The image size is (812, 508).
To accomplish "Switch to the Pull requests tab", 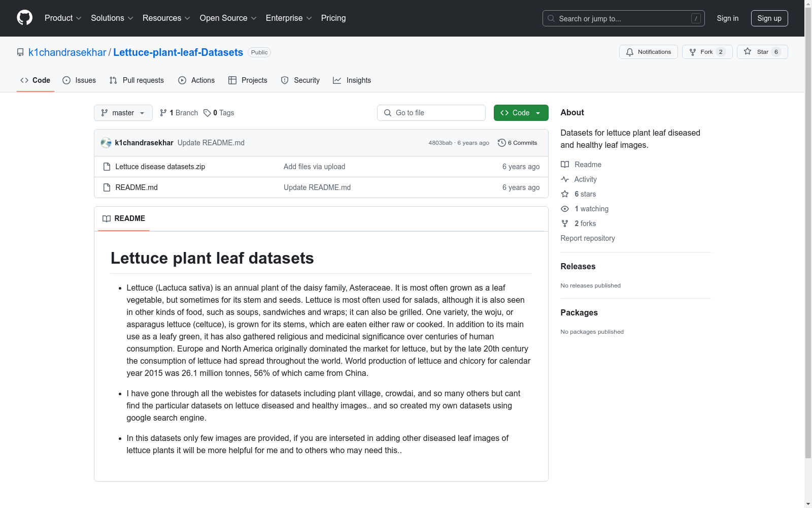I will click(137, 80).
